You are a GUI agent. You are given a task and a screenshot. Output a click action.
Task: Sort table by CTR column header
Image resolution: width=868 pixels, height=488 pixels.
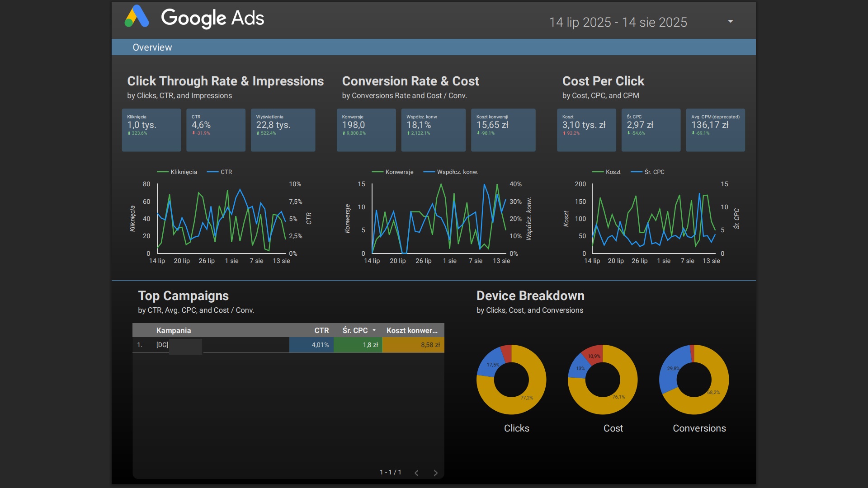click(x=321, y=330)
